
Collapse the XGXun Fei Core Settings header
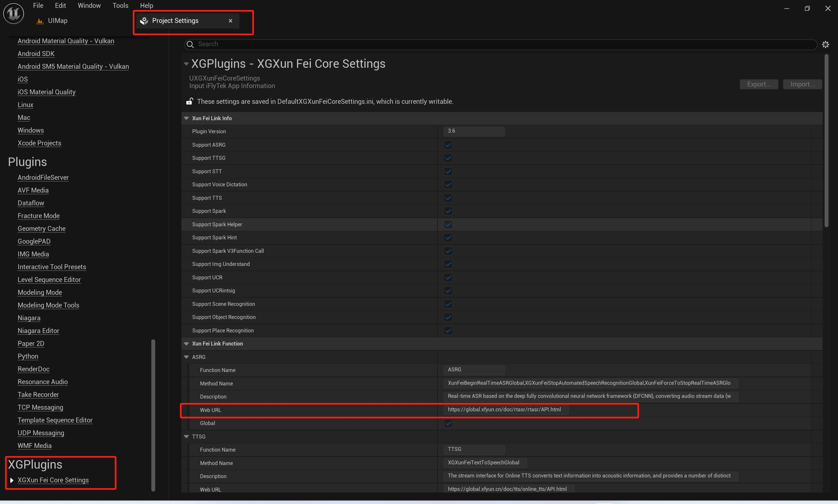tap(186, 64)
